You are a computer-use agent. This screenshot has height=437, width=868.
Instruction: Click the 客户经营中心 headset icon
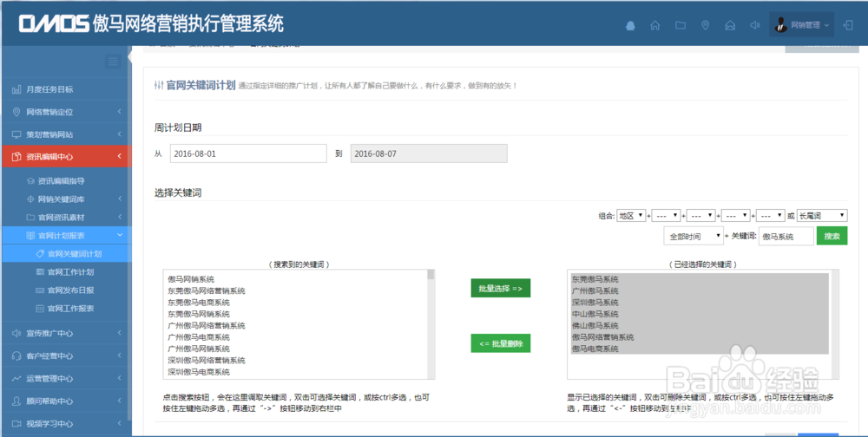coord(16,355)
